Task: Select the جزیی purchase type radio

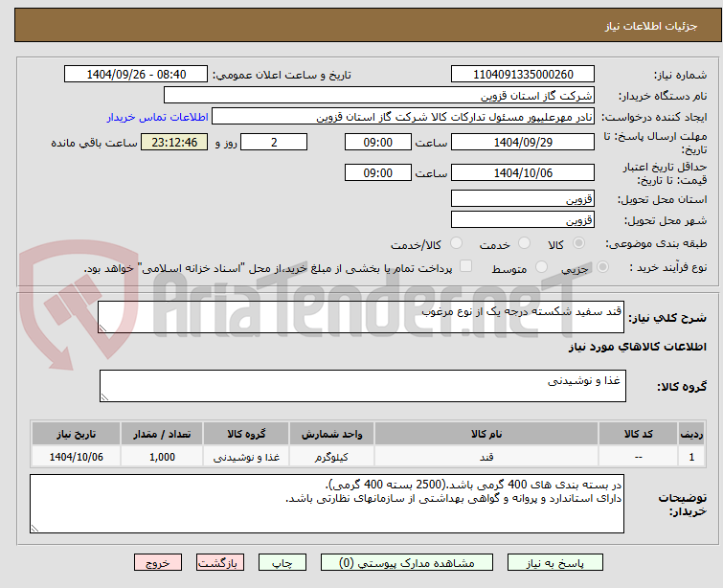Action: pos(602,267)
